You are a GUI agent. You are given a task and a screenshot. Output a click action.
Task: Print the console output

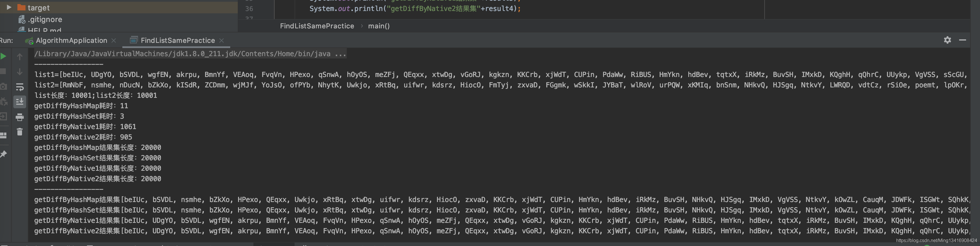20,117
